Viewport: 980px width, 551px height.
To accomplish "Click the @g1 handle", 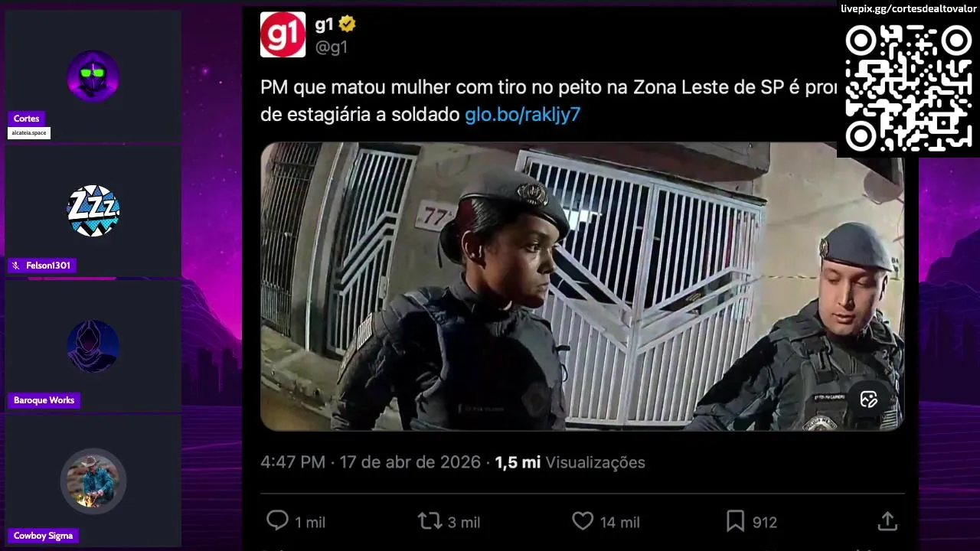I will 332,47.
